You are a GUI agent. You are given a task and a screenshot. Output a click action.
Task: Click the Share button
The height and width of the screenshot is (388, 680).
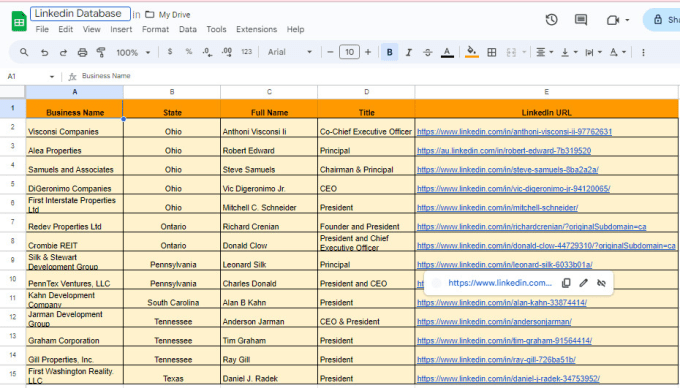click(662, 20)
